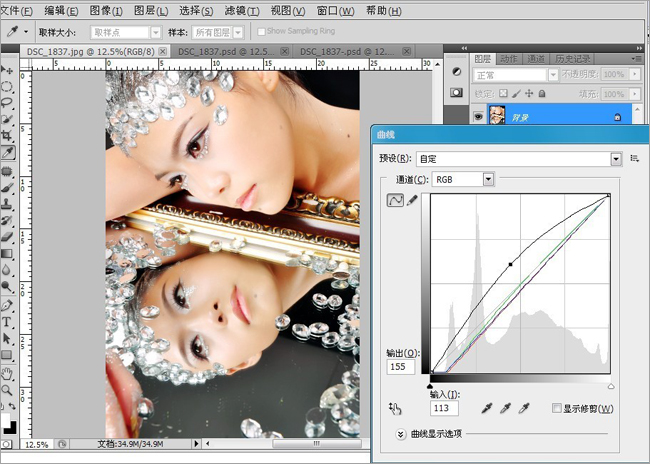Select the Lasso tool
Image resolution: width=650 pixels, height=464 pixels.
pos(8,103)
